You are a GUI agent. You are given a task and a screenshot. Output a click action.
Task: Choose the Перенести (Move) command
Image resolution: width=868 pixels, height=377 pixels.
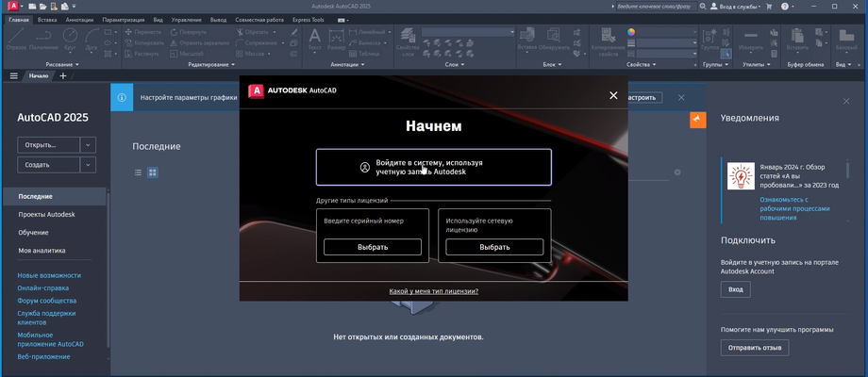pyautogui.click(x=142, y=32)
